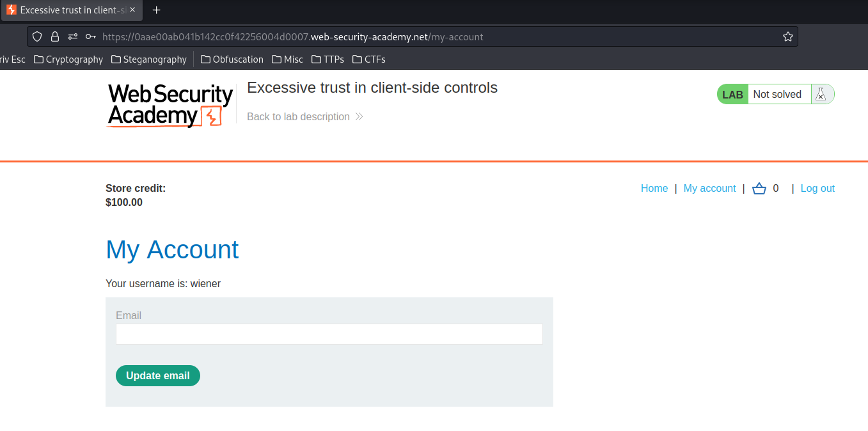This screenshot has height=431, width=868.
Task: Open the TTPs bookmarks folder
Action: tap(327, 59)
